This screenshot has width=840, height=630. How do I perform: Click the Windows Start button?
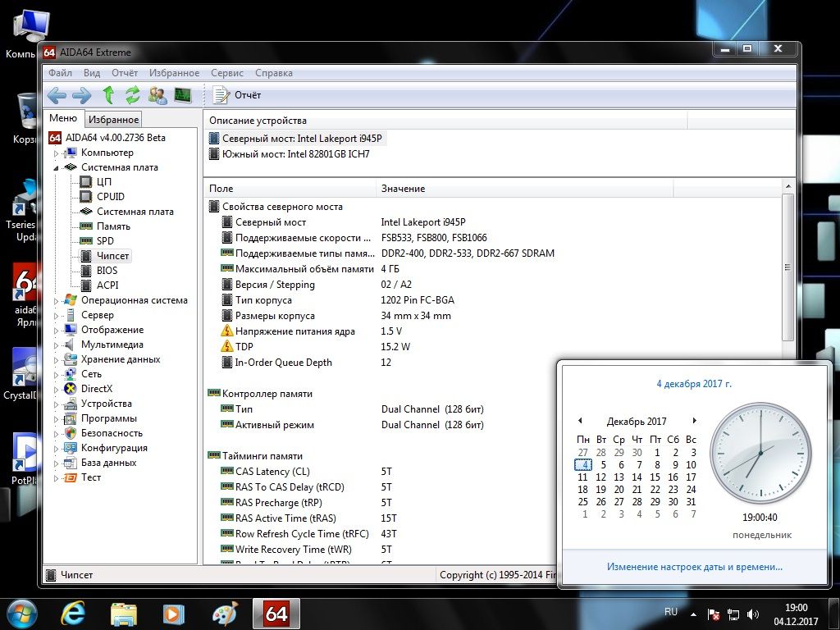coord(21,614)
